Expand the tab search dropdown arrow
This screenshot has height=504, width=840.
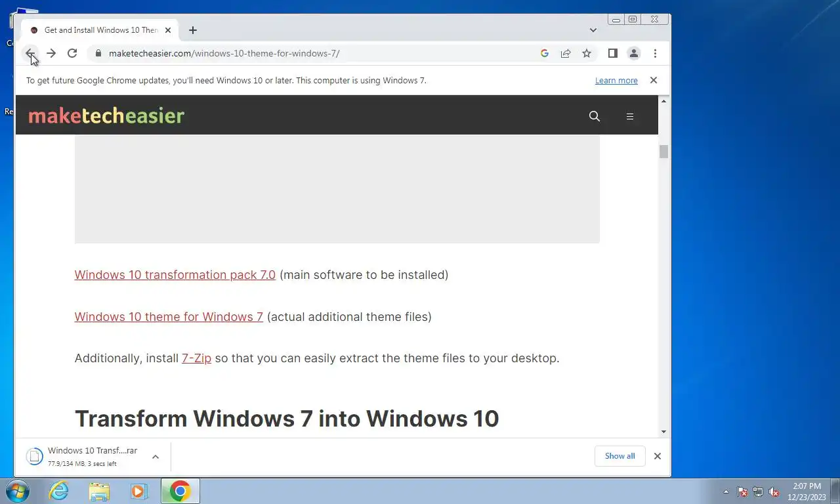coord(593,30)
